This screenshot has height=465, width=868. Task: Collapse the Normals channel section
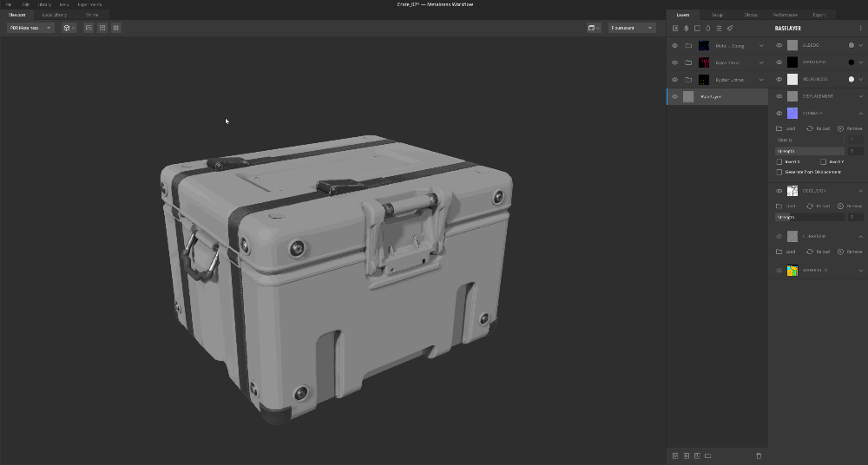pos(860,114)
